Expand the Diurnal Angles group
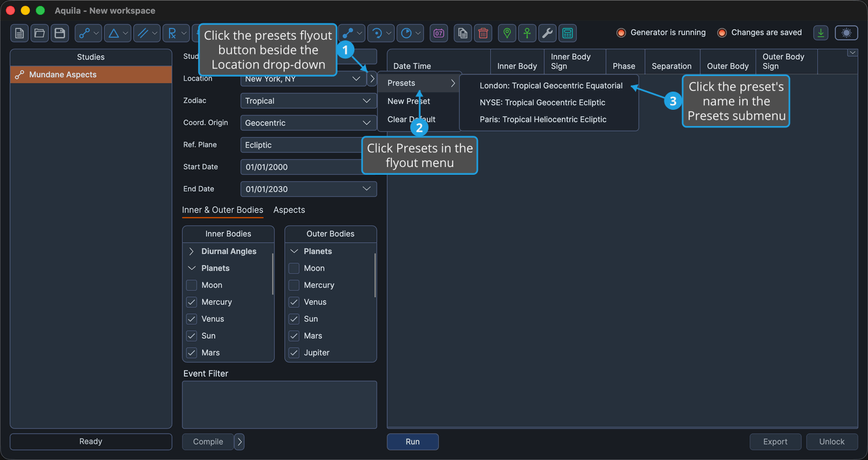 pos(191,251)
